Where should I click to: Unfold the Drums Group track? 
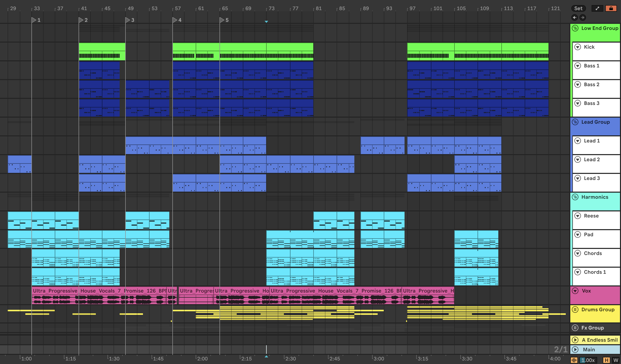(575, 310)
